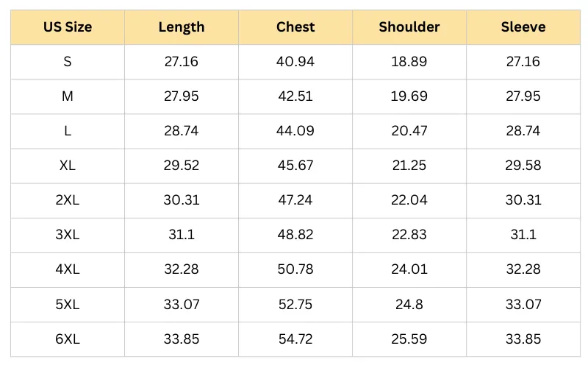Screen dimensions: 588x368
Task: Select the 6XL size row label
Action: tap(68, 339)
